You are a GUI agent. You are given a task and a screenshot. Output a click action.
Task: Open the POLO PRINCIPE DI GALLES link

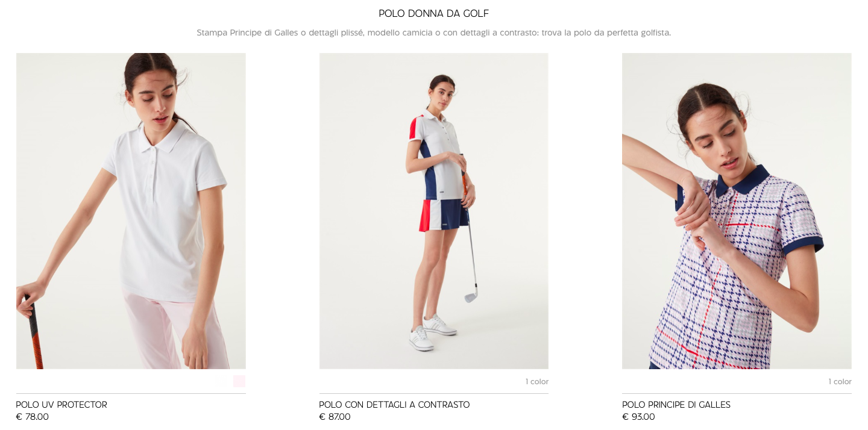point(676,405)
